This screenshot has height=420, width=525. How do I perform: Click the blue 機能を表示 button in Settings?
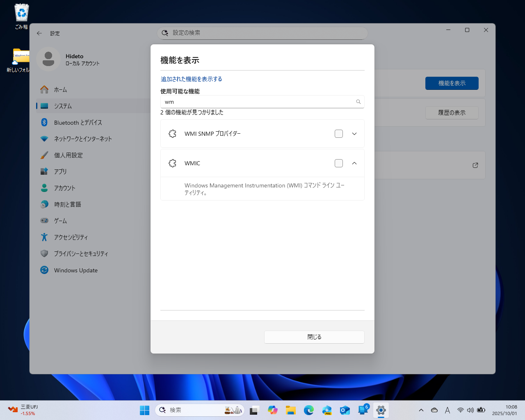click(452, 83)
